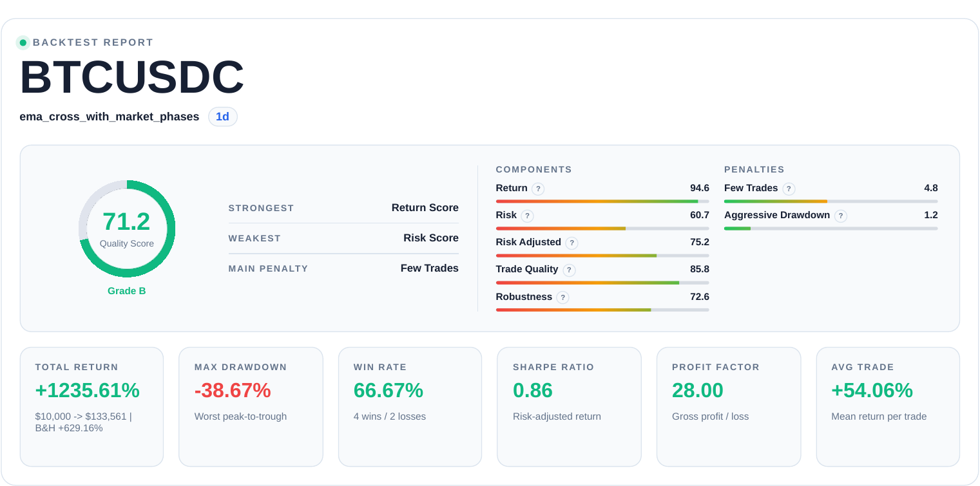The height and width of the screenshot is (486, 980).
Task: Click the '4 wins / 2 losses' text
Action: coord(390,416)
